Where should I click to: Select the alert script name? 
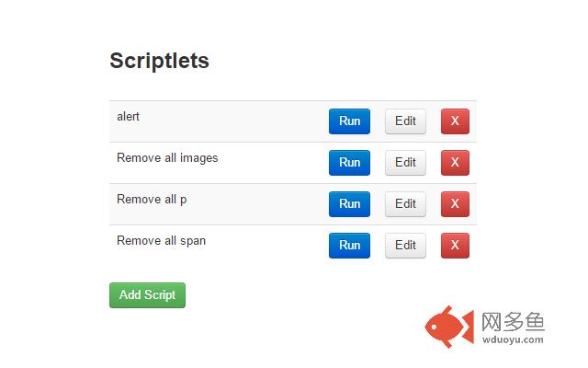128,117
